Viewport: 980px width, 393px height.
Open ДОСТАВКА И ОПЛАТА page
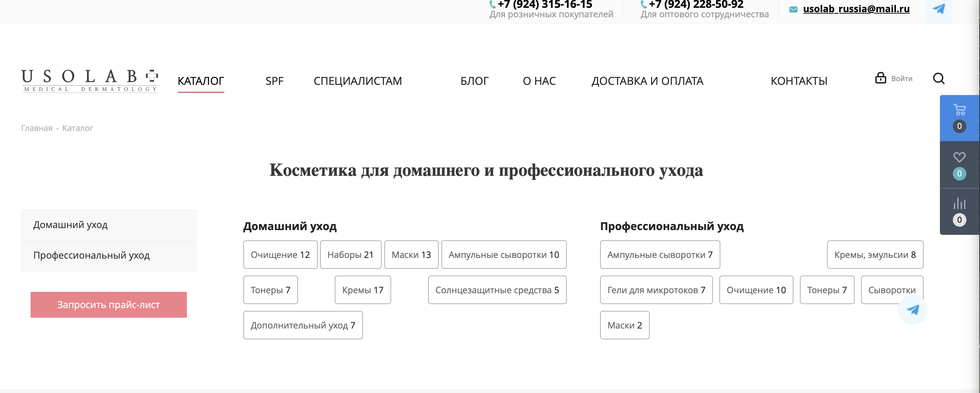[x=647, y=81]
